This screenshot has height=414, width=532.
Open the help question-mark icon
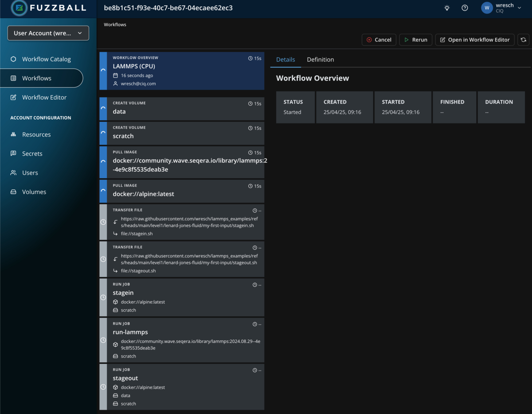coord(465,8)
